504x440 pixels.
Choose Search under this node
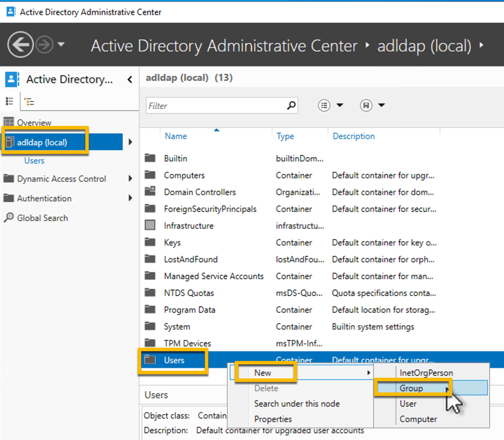[301, 404]
